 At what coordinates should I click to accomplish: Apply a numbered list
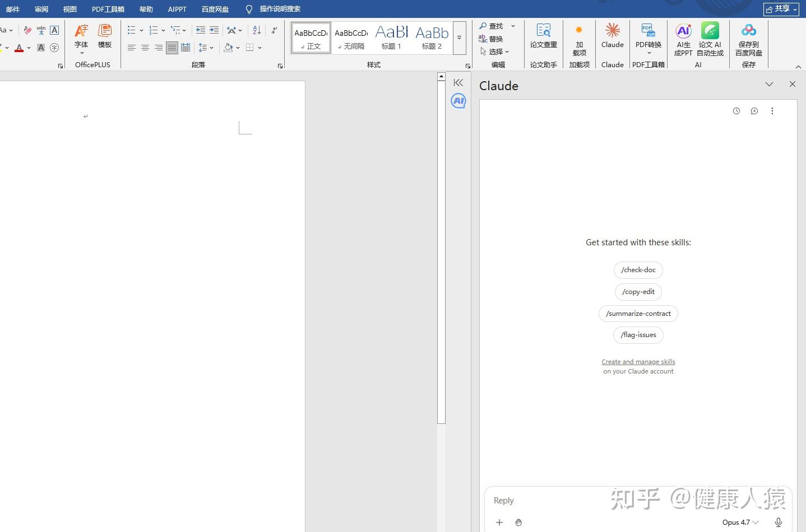[x=153, y=30]
